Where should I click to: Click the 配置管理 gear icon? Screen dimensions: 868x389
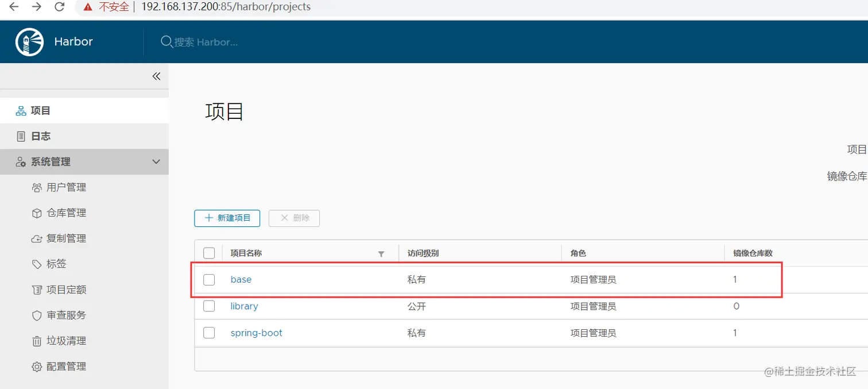click(37, 367)
